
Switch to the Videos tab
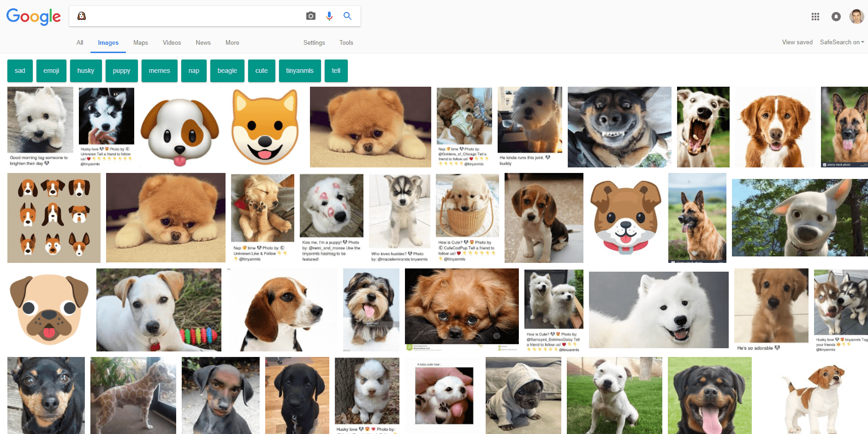click(x=172, y=42)
